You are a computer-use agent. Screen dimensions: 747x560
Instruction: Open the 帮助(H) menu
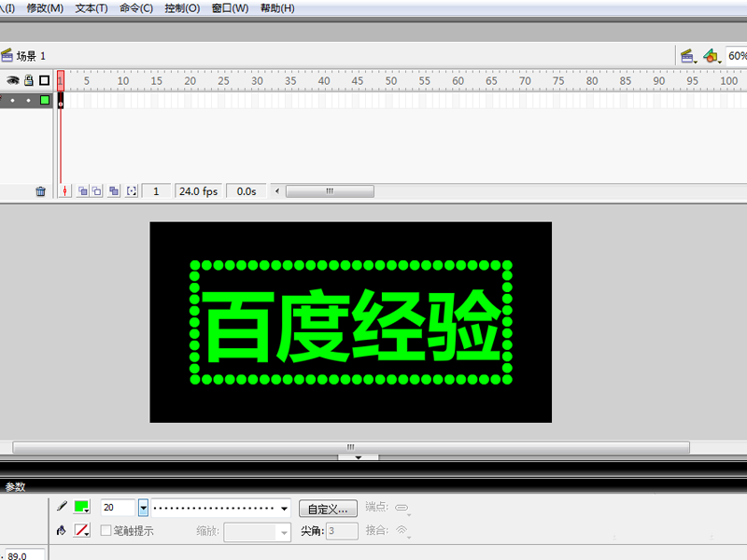[x=277, y=8]
